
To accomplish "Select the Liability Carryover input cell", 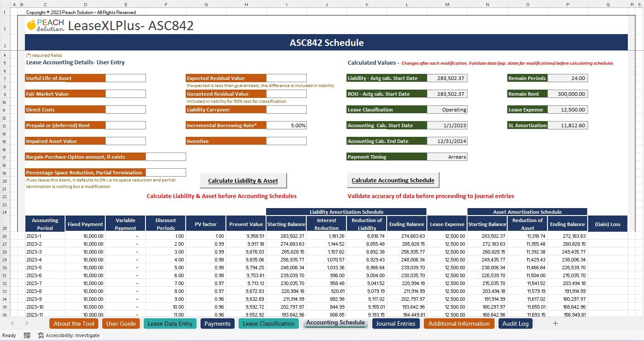I will click(x=286, y=110).
